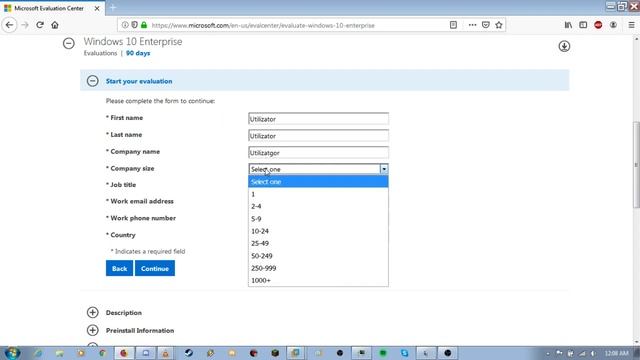
Task: Collapse the Windows 10 Enterprise section
Action: [69, 43]
